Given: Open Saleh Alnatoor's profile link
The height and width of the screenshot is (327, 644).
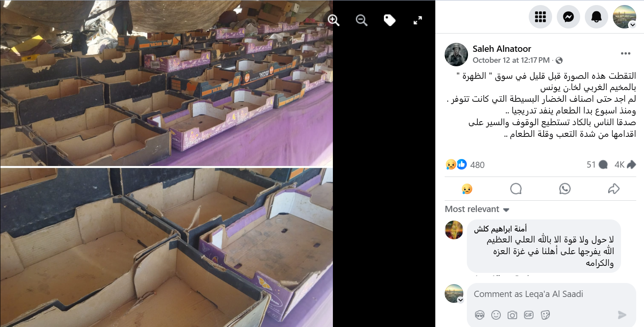Looking at the screenshot, I should [501, 49].
